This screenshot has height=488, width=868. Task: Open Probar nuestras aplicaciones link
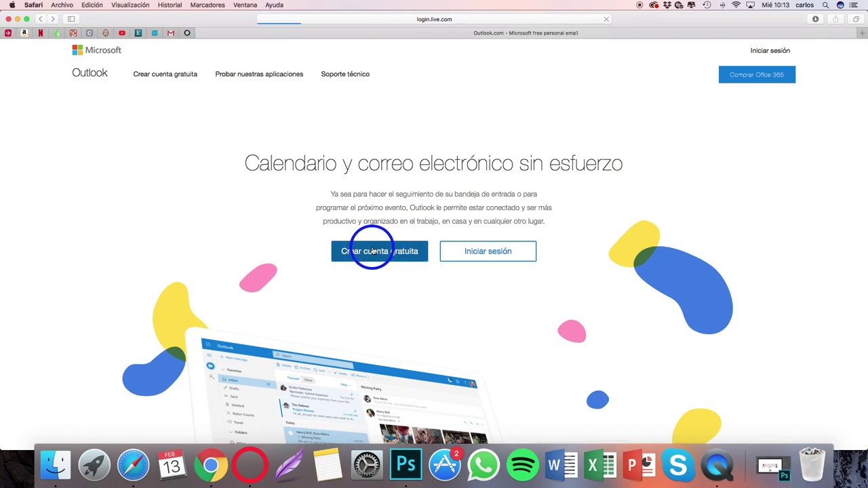tap(259, 74)
